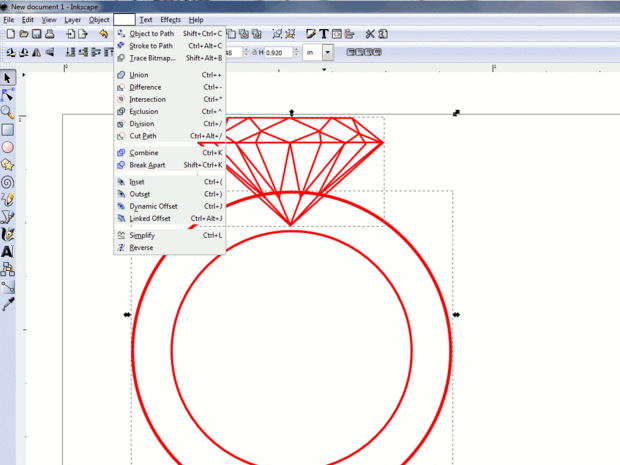Pick the Ellipse circle tool
The height and width of the screenshot is (465, 620).
pyautogui.click(x=8, y=147)
